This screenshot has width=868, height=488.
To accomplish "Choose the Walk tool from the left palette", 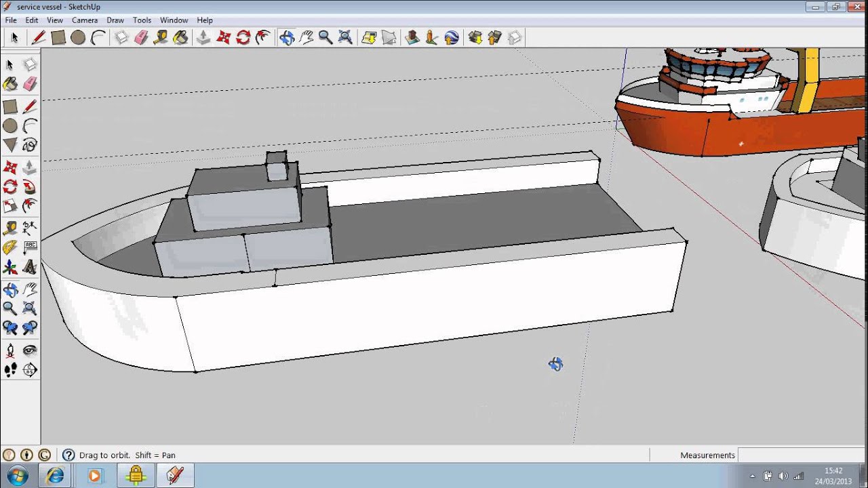I will [12, 370].
